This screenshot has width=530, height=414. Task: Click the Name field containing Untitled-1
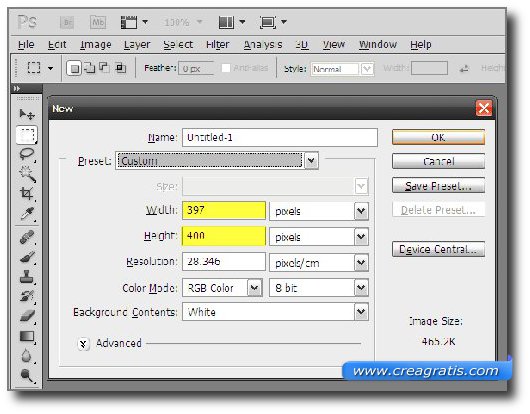pos(280,138)
